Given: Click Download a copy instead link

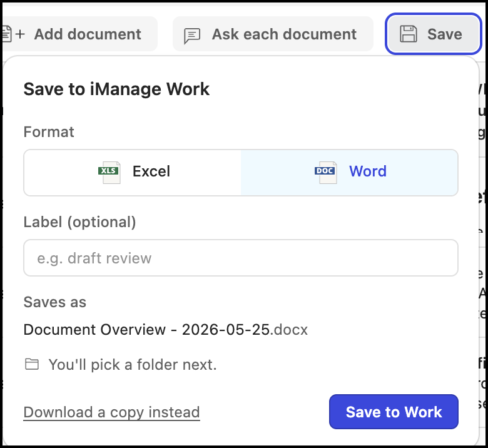Looking at the screenshot, I should click(x=112, y=412).
